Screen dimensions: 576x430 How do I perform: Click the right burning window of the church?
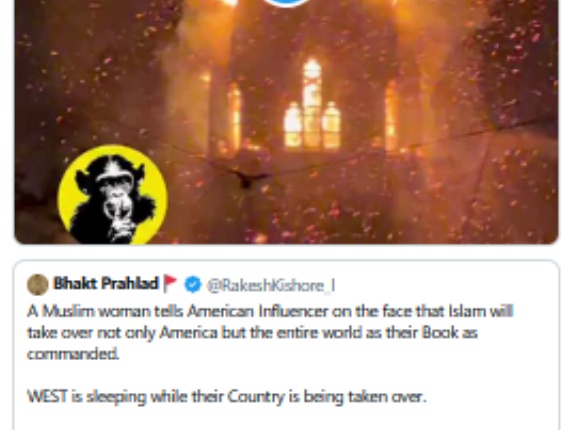click(391, 117)
